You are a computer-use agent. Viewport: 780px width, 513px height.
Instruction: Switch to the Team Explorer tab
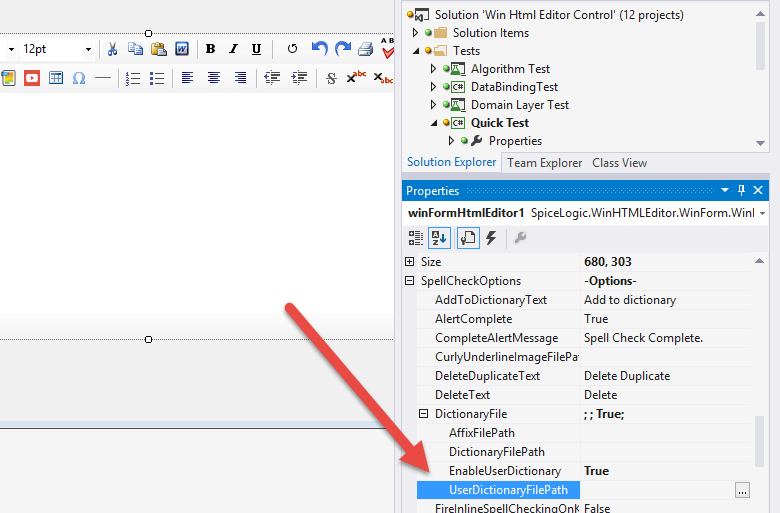tap(544, 163)
